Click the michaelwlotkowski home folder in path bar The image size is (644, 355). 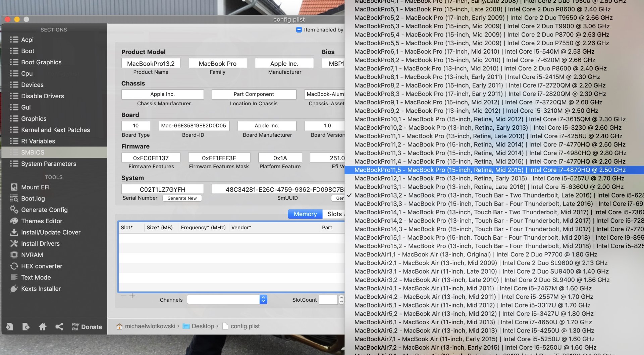click(x=146, y=326)
